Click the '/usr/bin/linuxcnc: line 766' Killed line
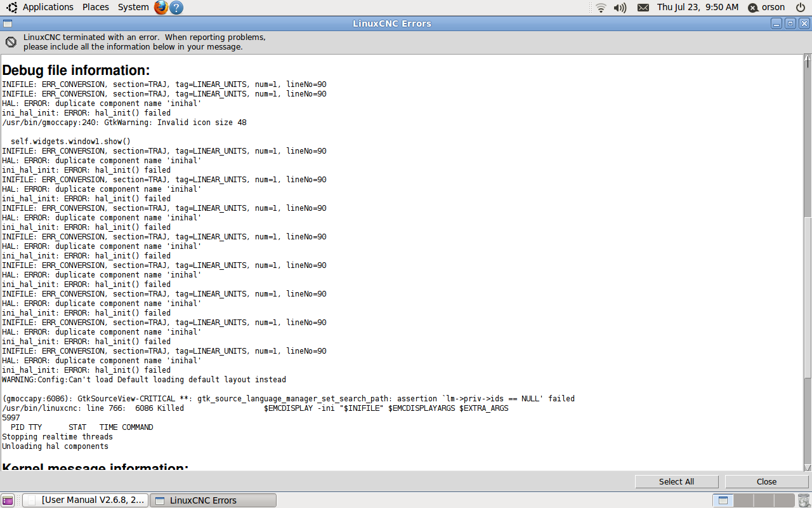812x508 pixels. pyautogui.click(x=255, y=408)
